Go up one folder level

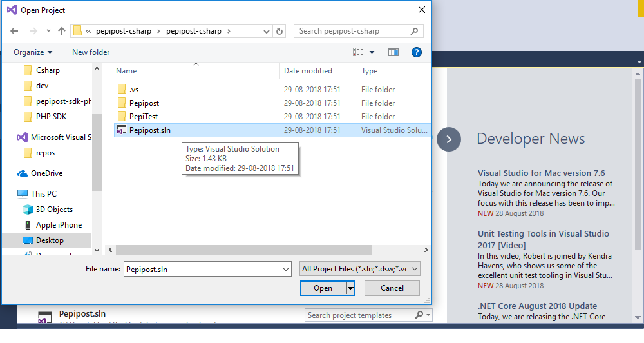click(62, 31)
